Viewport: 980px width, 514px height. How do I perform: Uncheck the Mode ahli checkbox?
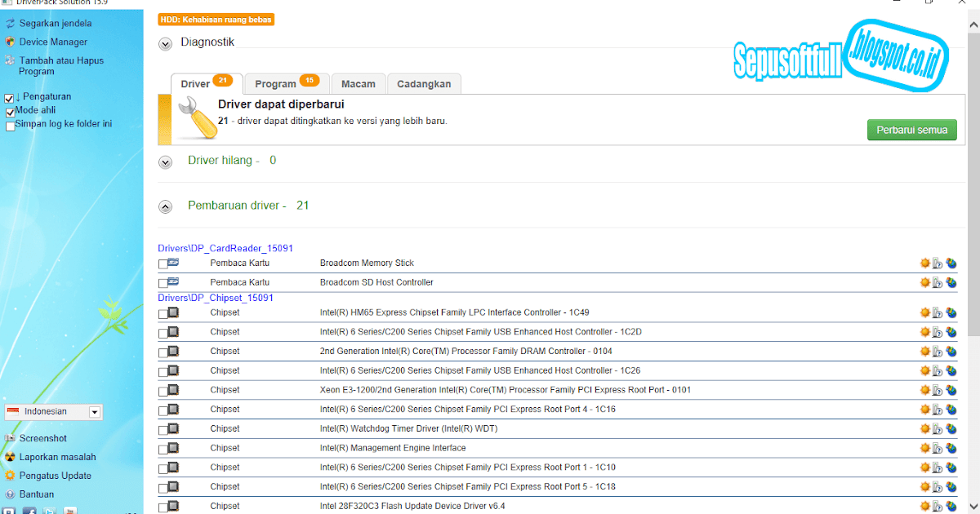tap(10, 112)
